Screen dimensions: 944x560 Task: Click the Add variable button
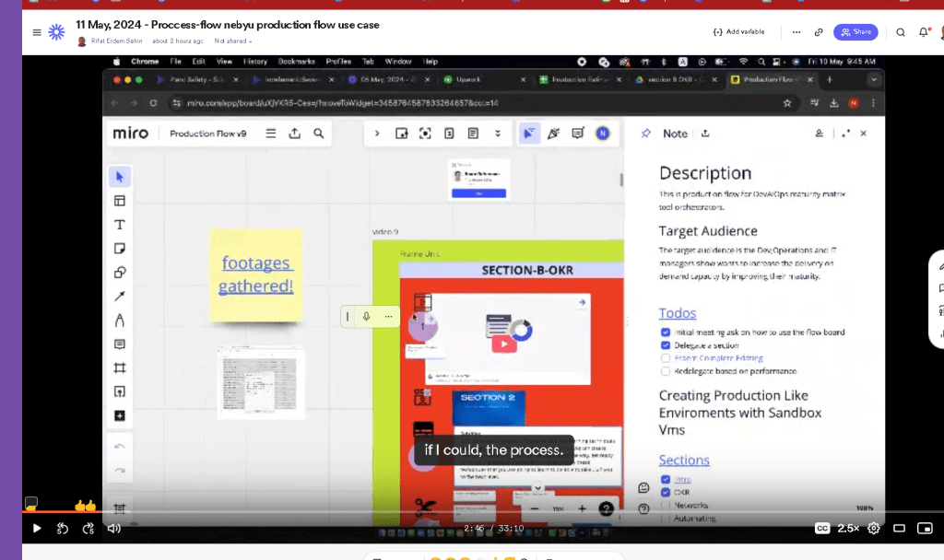coord(738,32)
